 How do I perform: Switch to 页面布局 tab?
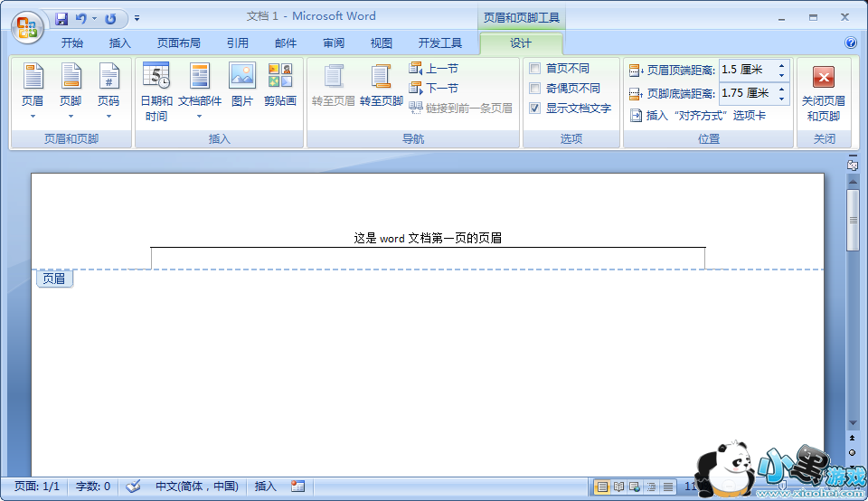(x=178, y=43)
